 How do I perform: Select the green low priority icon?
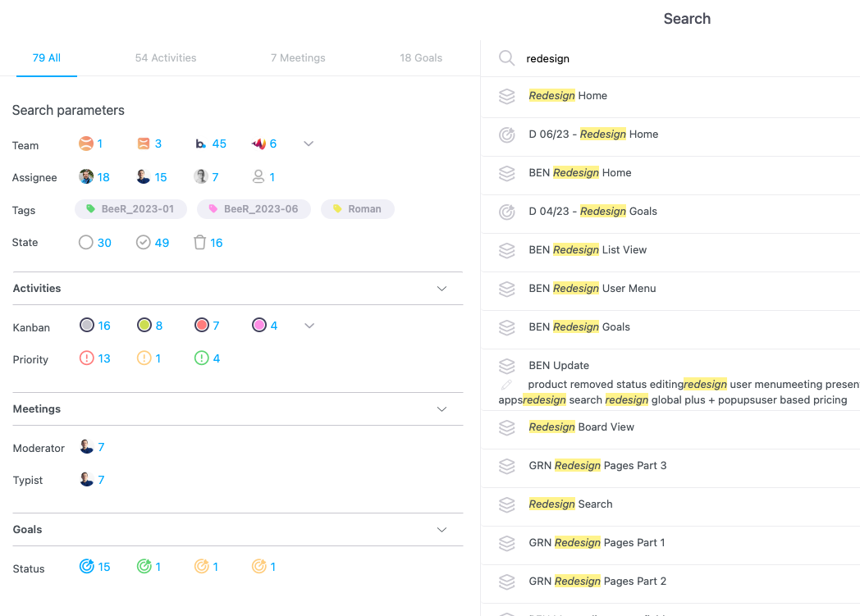tap(202, 358)
